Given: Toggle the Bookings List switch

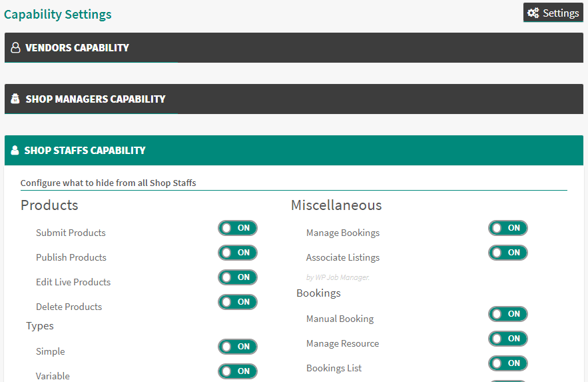Looking at the screenshot, I should tap(507, 363).
